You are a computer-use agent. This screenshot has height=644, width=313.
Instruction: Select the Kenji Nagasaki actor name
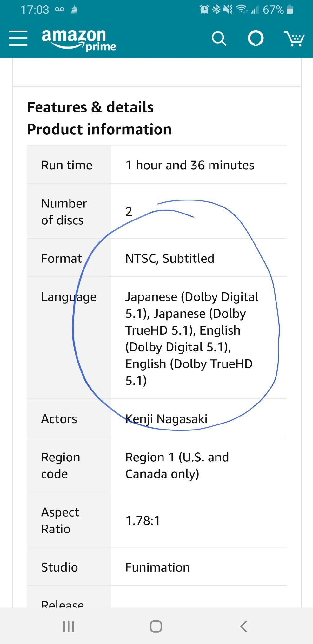click(x=166, y=419)
